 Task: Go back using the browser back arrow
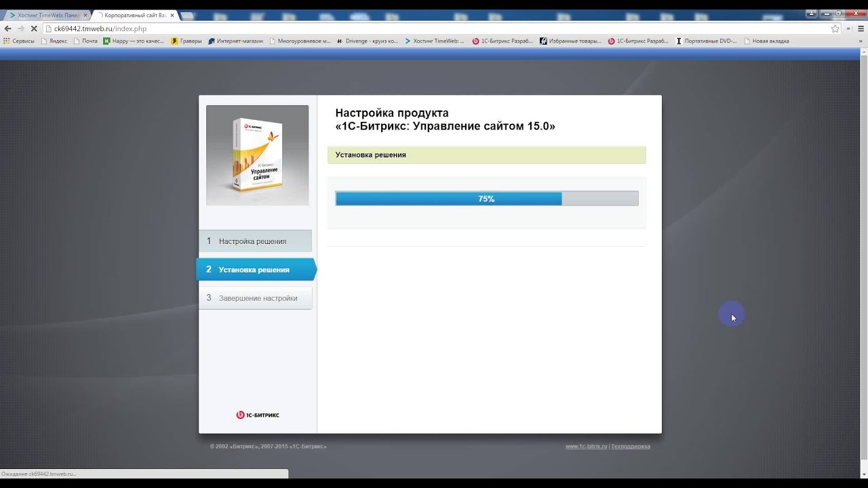tap(7, 28)
